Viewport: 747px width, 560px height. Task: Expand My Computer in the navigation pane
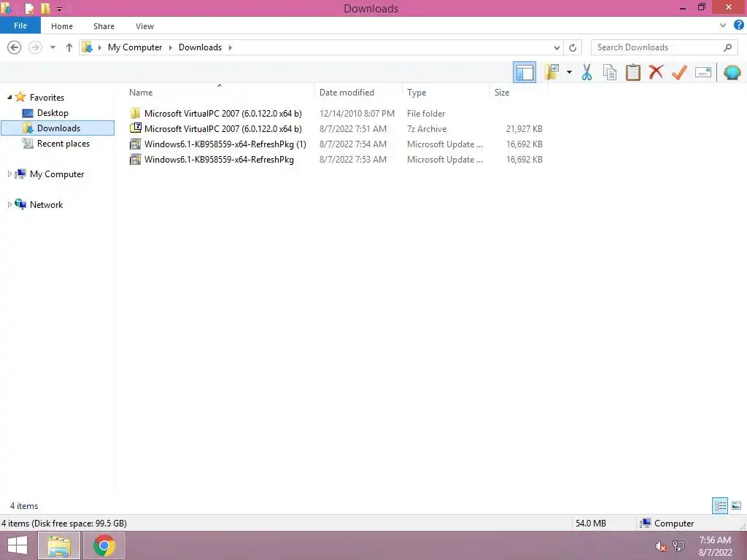9,174
